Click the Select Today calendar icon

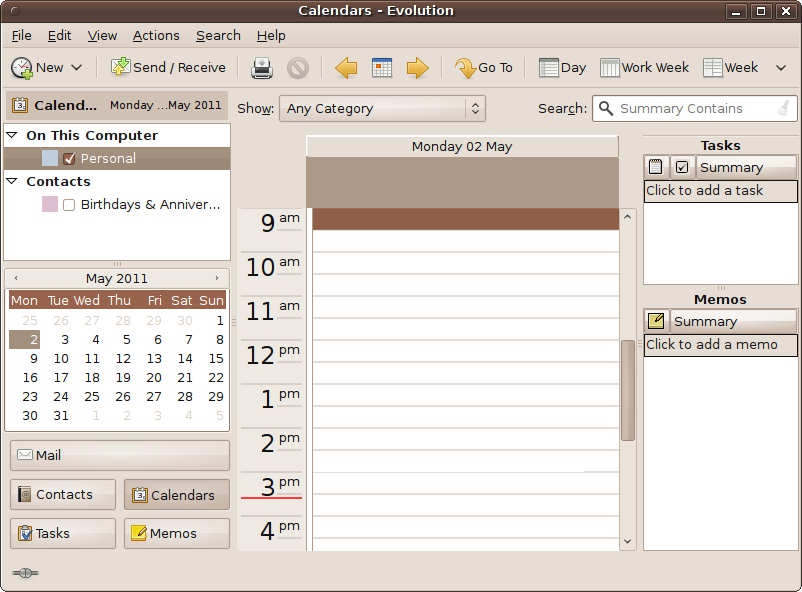click(381, 67)
